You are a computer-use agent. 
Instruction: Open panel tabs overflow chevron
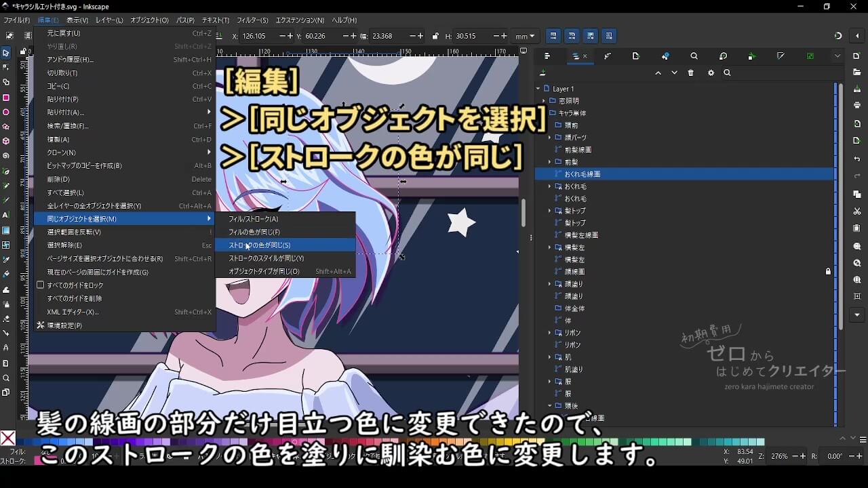(x=838, y=56)
